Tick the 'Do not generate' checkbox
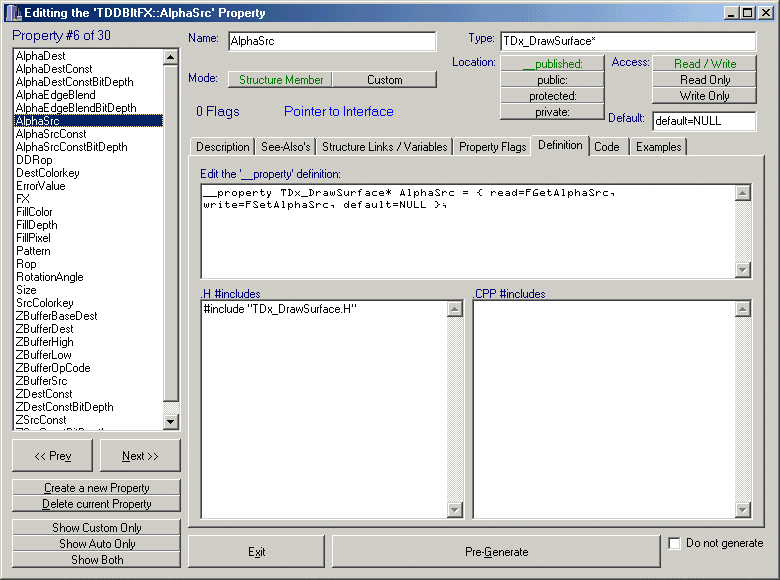Image resolution: width=780 pixels, height=580 pixels. pyautogui.click(x=676, y=544)
